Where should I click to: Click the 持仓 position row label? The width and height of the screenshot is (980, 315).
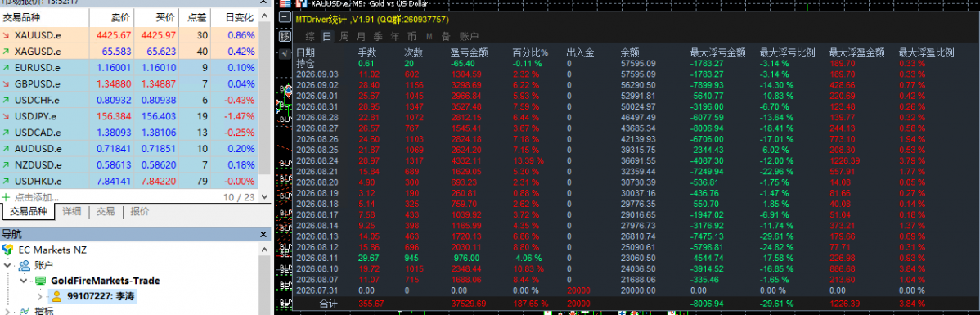coord(305,63)
